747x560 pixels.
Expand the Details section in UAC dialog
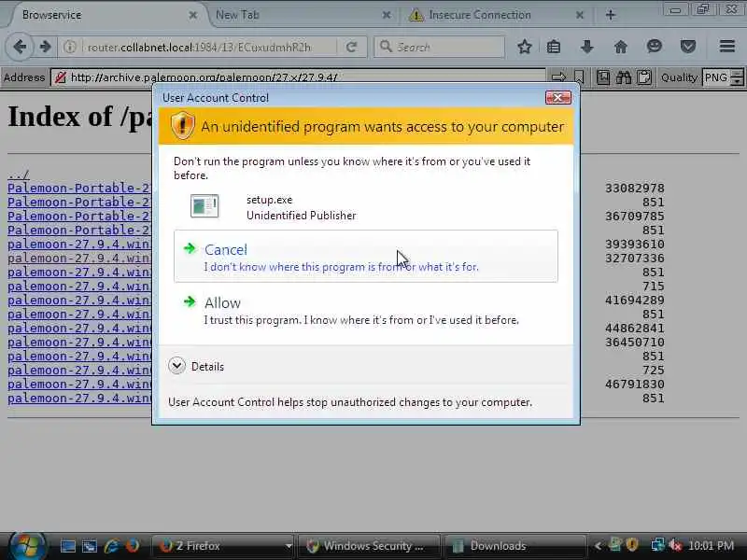pos(176,366)
